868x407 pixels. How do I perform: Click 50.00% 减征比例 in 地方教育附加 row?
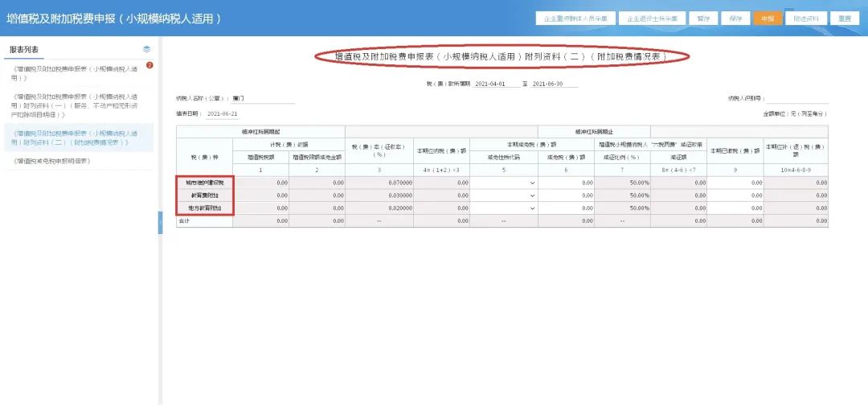click(x=640, y=208)
